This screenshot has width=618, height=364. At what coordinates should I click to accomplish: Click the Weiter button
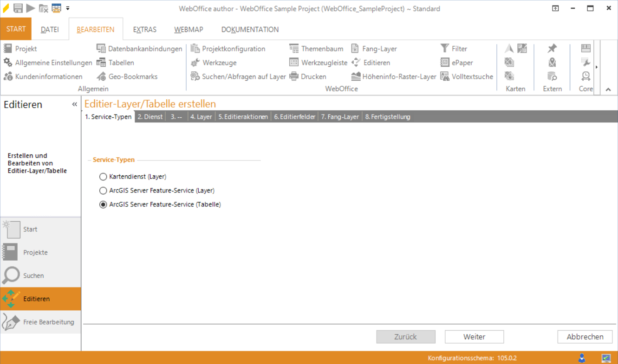[x=474, y=337]
